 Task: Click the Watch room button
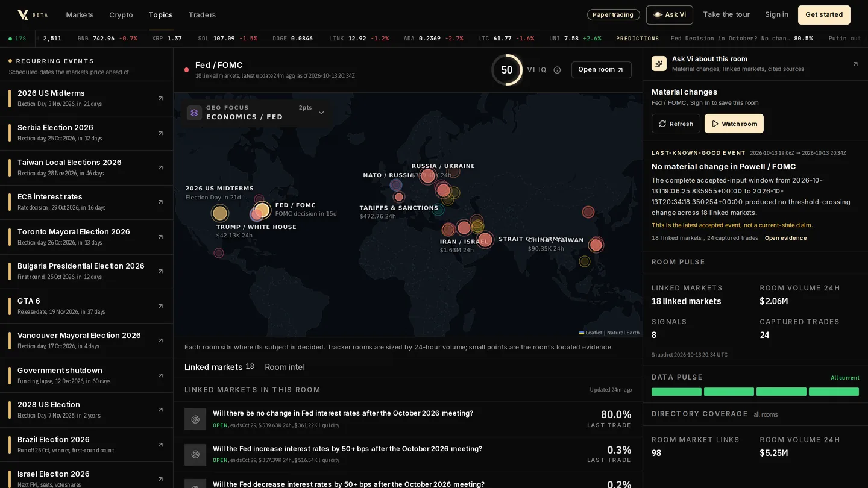click(x=734, y=124)
